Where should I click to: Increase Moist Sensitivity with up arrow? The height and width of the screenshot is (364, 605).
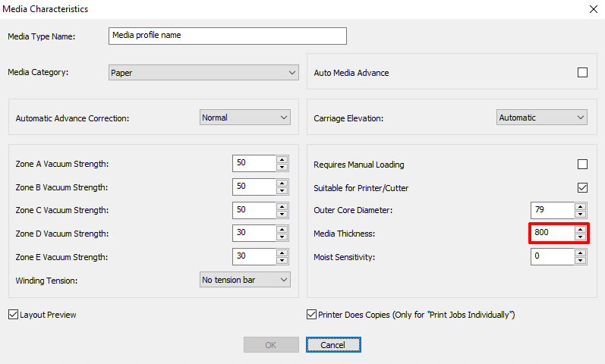(580, 253)
